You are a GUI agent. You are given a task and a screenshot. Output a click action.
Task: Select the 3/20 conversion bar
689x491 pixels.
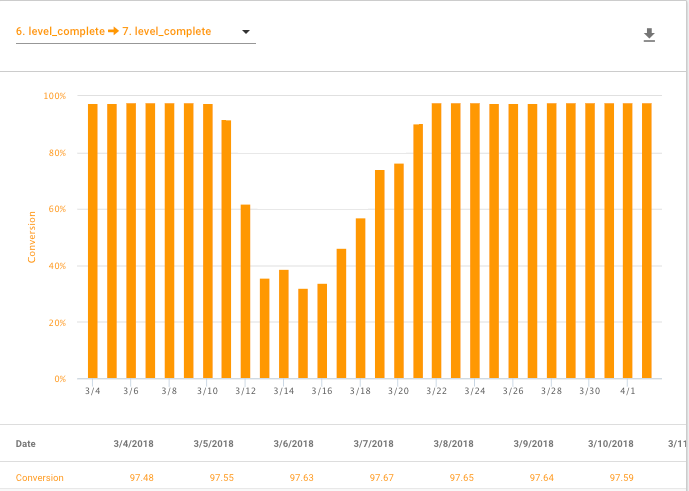(x=399, y=271)
